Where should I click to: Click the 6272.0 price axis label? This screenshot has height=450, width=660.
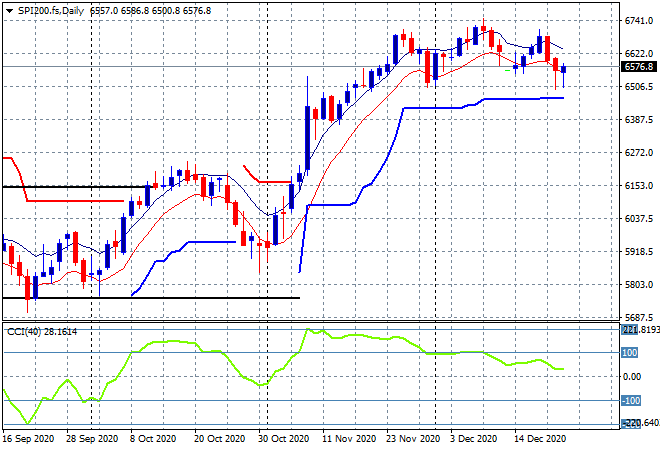[639, 152]
